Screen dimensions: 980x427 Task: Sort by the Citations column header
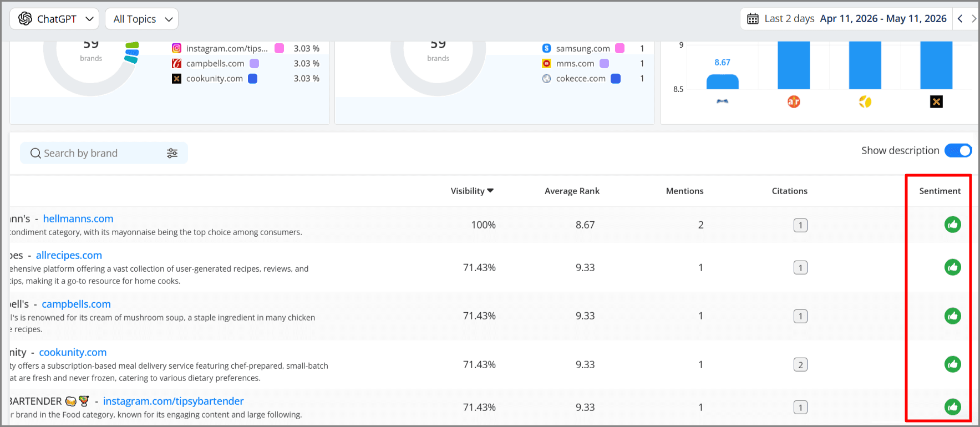[789, 191]
